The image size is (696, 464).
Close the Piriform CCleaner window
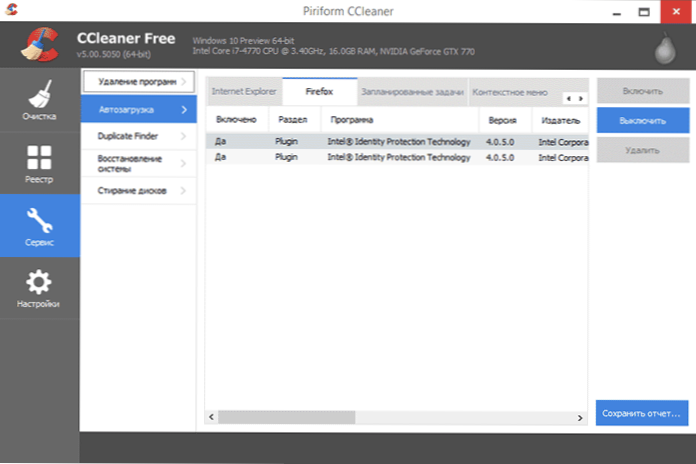pyautogui.click(x=676, y=12)
